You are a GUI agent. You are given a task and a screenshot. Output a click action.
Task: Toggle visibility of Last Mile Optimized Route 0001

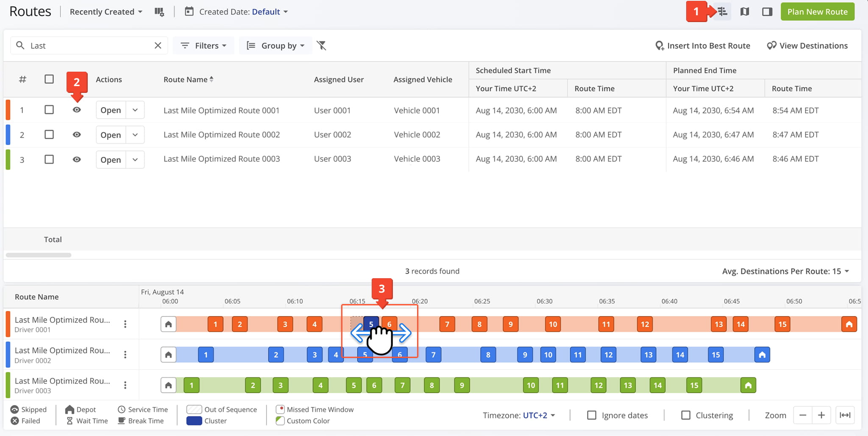77,110
